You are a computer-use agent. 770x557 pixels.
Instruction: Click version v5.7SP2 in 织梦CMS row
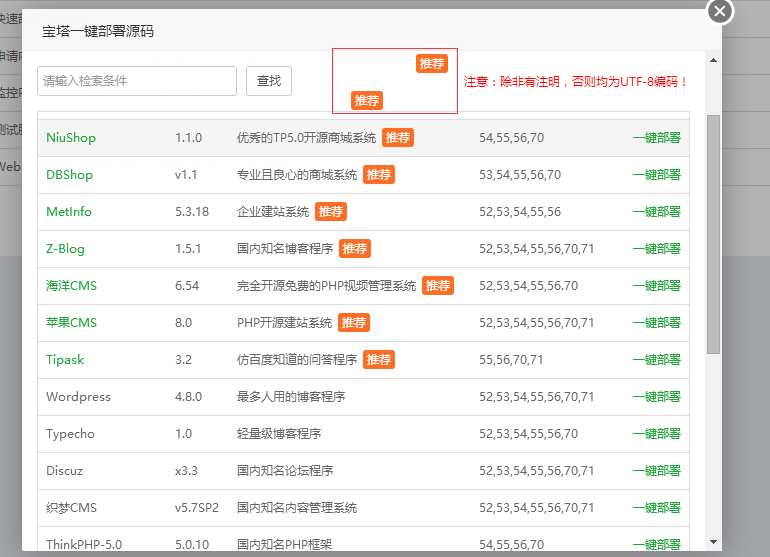click(x=197, y=508)
